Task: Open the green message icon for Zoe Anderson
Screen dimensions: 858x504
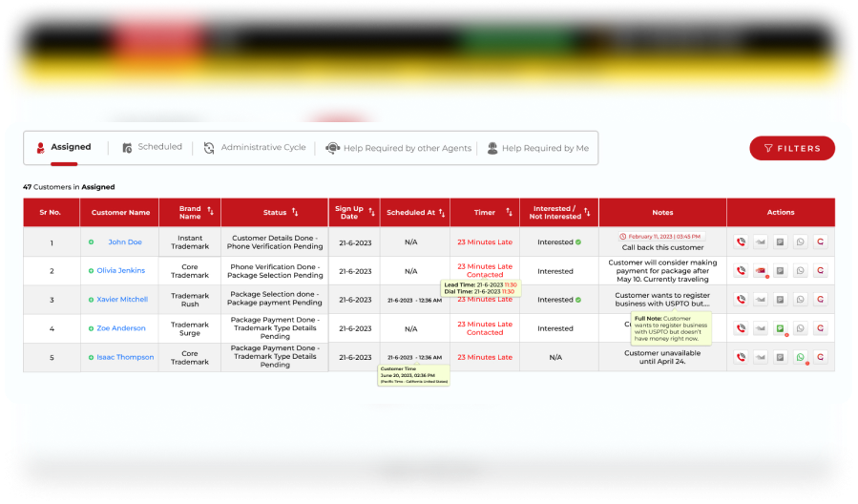Action: [x=781, y=328]
